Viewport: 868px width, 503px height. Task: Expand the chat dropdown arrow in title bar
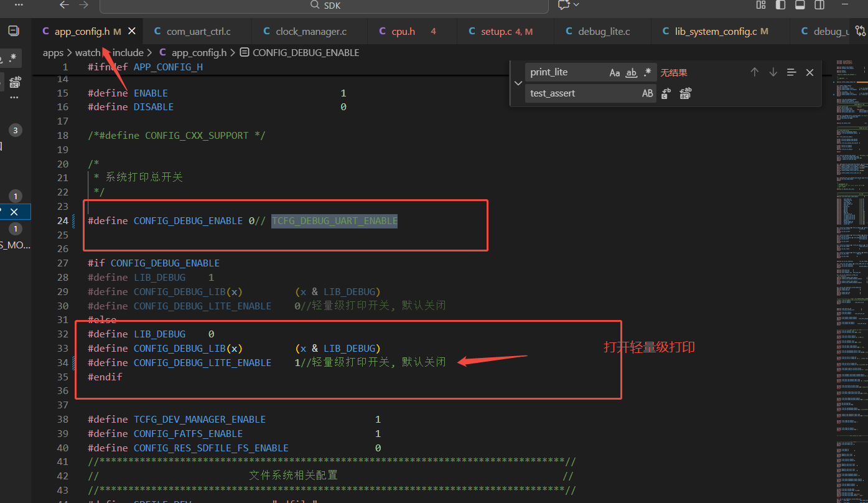tap(576, 5)
